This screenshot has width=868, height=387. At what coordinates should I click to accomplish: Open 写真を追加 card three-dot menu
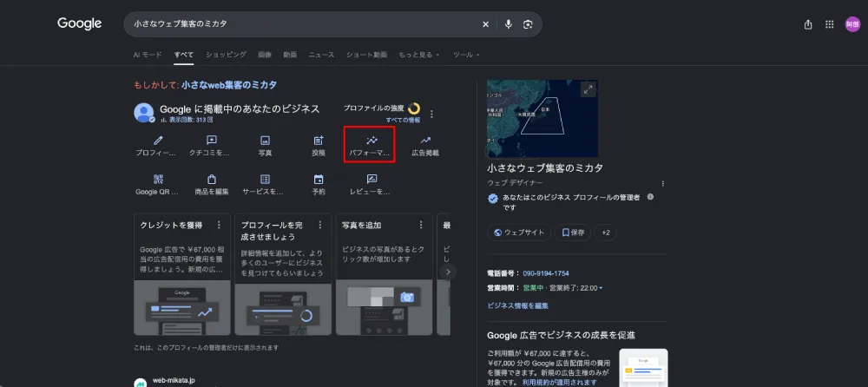(421, 225)
